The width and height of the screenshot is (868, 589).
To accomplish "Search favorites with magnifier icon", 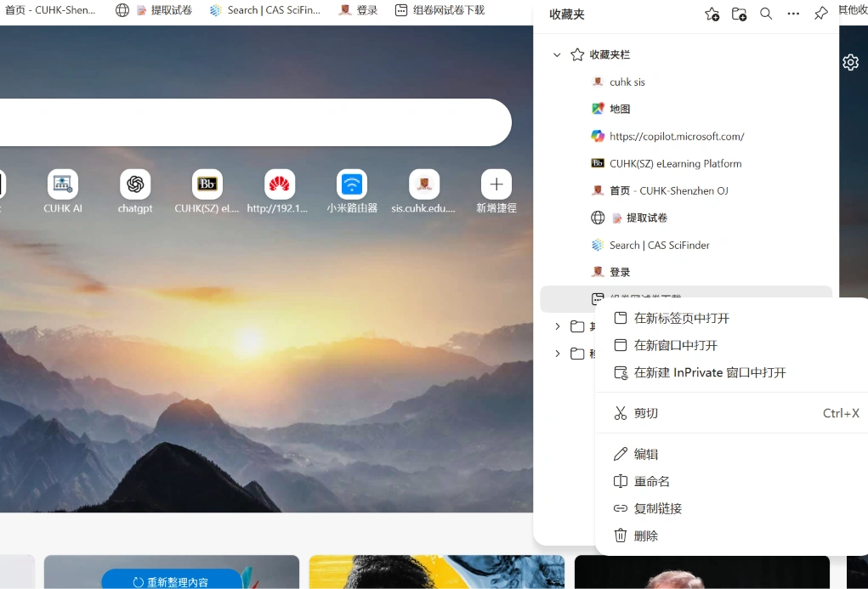I will (766, 14).
